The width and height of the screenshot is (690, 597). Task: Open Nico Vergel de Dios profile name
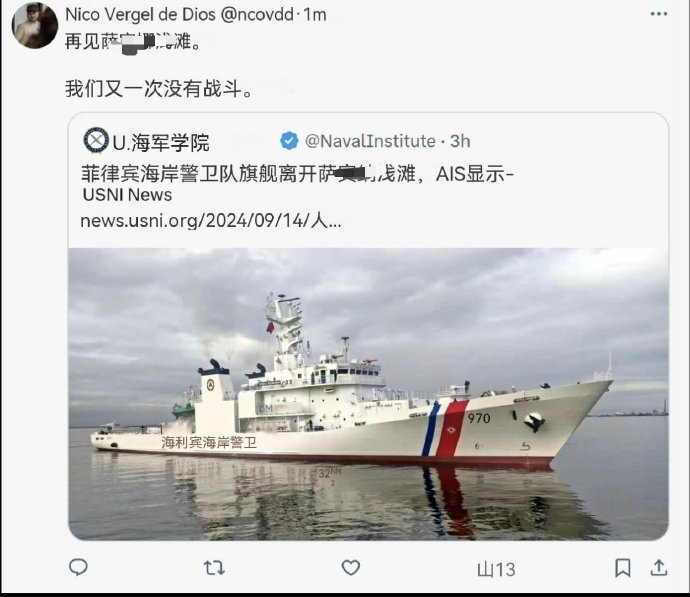[x=140, y=15]
